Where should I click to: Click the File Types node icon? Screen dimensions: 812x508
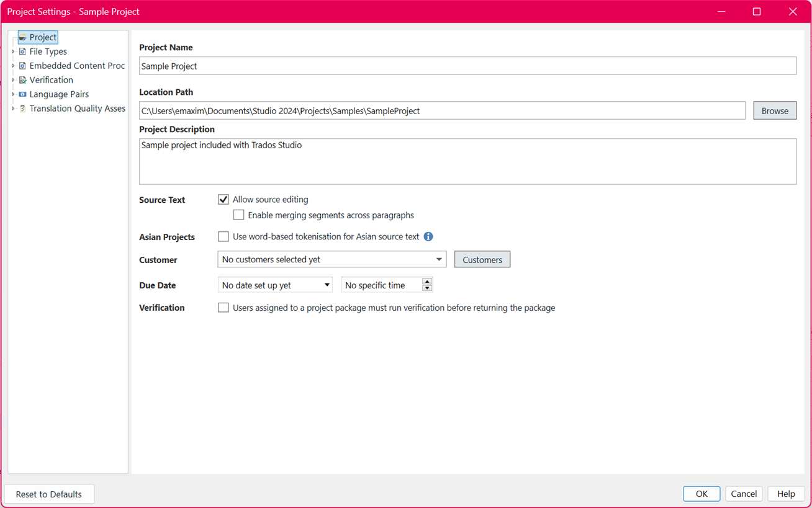tap(23, 52)
